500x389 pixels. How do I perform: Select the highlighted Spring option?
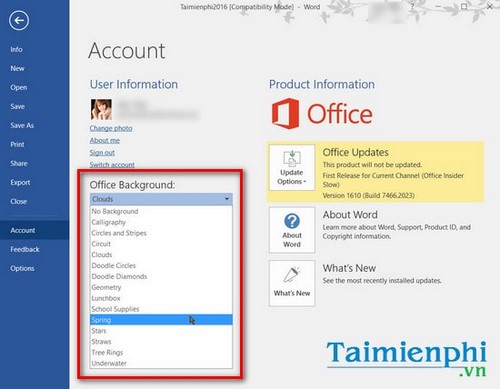point(161,320)
